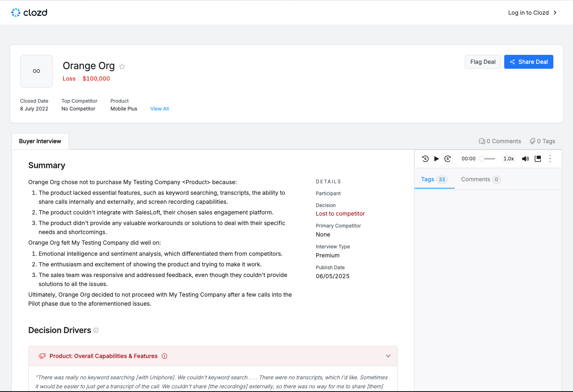The width and height of the screenshot is (573, 392).
Task: Click the $100,000 deal amount
Action: click(x=96, y=79)
